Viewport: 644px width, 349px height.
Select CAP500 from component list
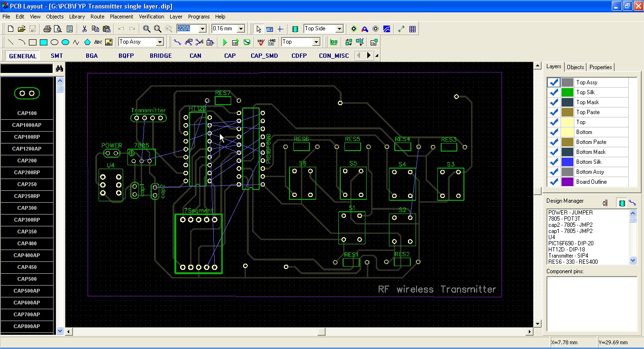[27, 279]
